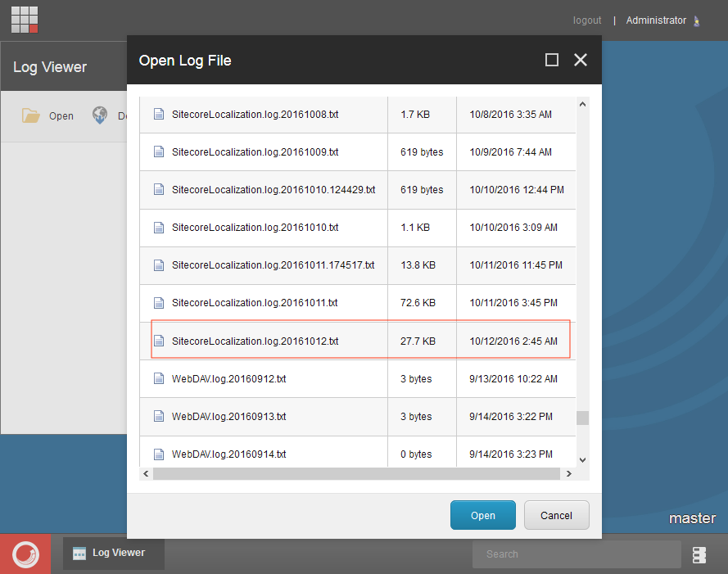The width and height of the screenshot is (728, 574).
Task: Click file icon for SitecoreLocalization.log.20161010.124429.txt
Action: click(x=159, y=189)
